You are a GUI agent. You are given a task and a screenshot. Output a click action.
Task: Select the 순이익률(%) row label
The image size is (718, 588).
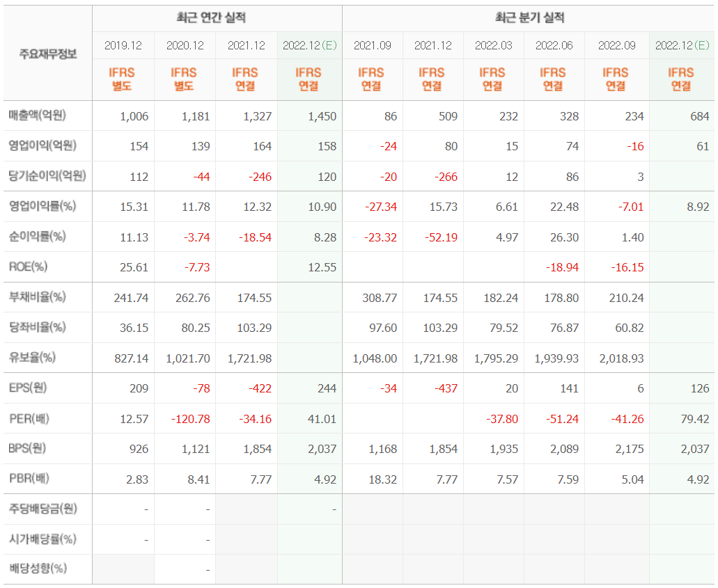pyautogui.click(x=37, y=236)
